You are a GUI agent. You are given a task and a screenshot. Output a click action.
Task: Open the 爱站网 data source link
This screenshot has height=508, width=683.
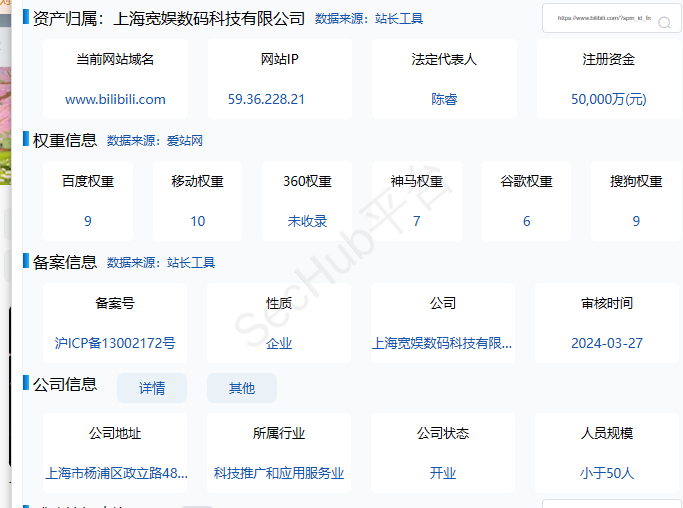click(x=183, y=141)
